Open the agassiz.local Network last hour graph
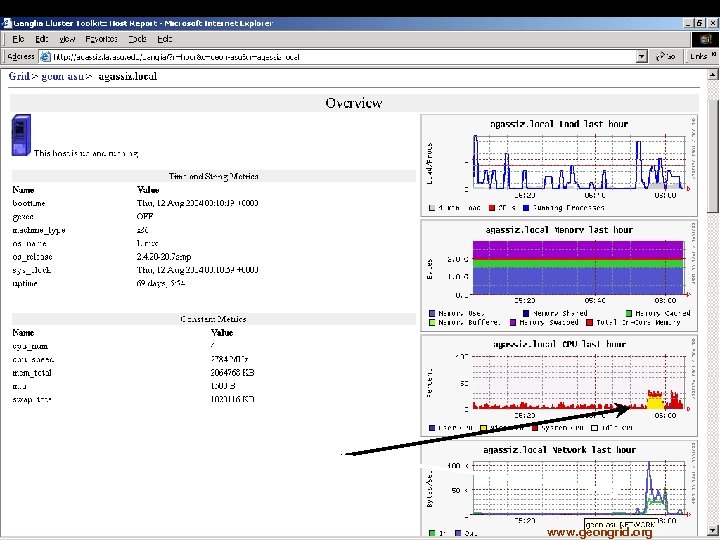The height and width of the screenshot is (540, 720). (559, 489)
